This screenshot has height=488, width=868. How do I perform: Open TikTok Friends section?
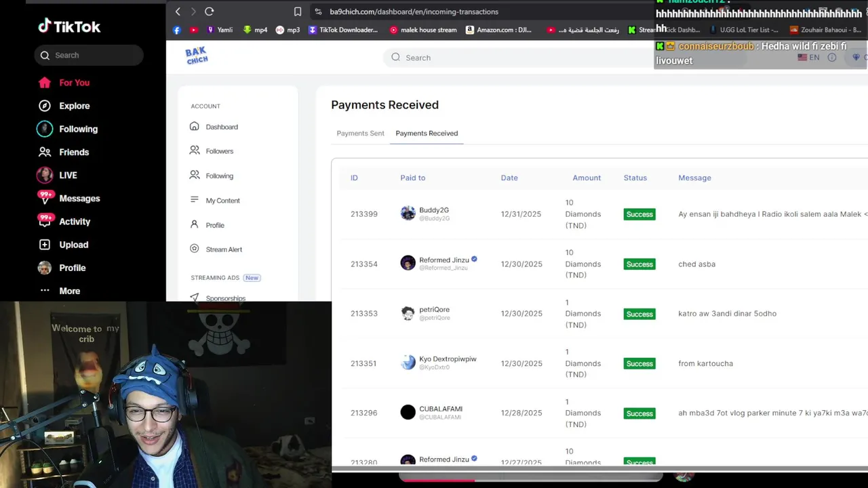[x=64, y=152]
